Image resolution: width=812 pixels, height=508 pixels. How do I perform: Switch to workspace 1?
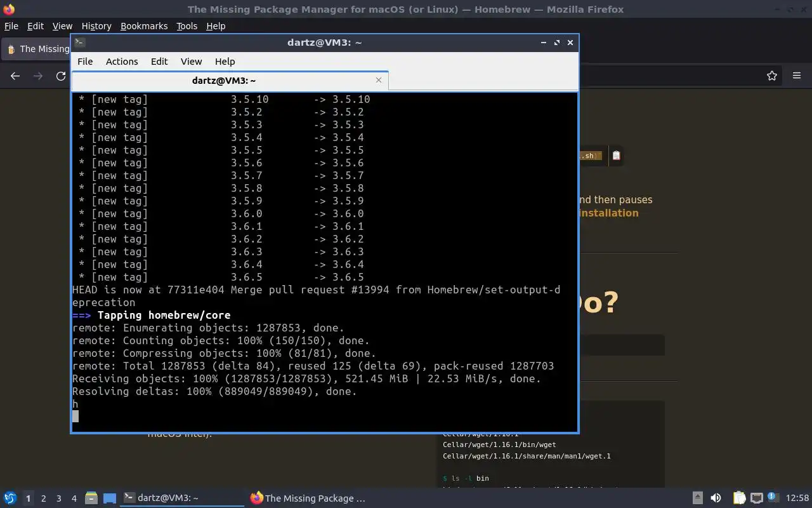click(28, 498)
